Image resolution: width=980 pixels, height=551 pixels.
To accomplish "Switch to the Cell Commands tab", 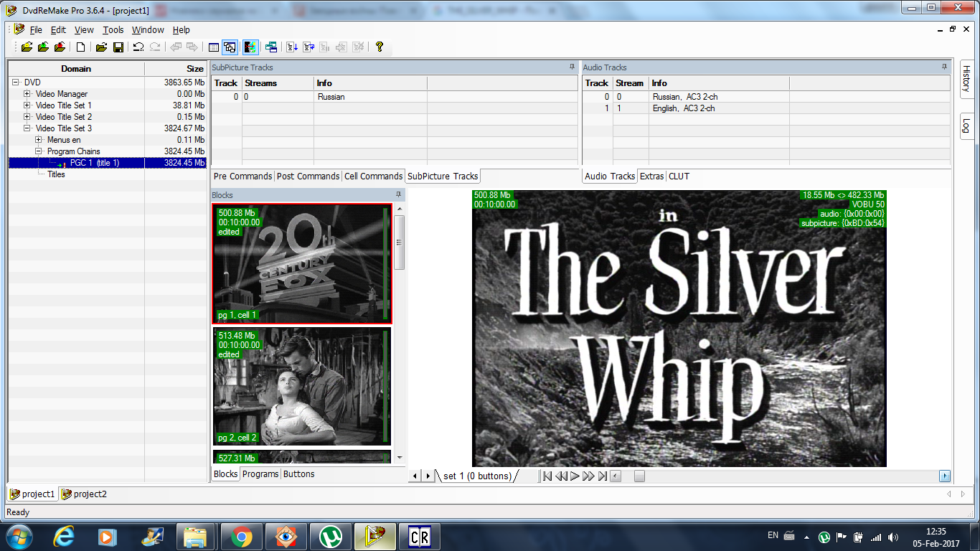I will 373,176.
